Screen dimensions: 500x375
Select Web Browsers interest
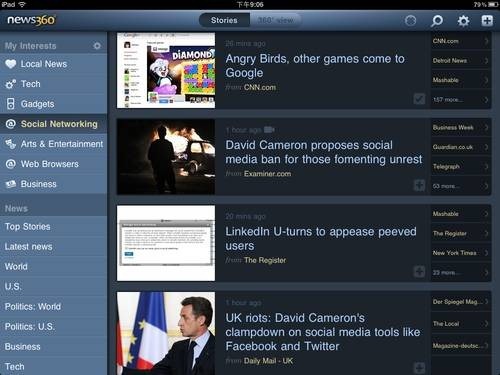pyautogui.click(x=53, y=164)
